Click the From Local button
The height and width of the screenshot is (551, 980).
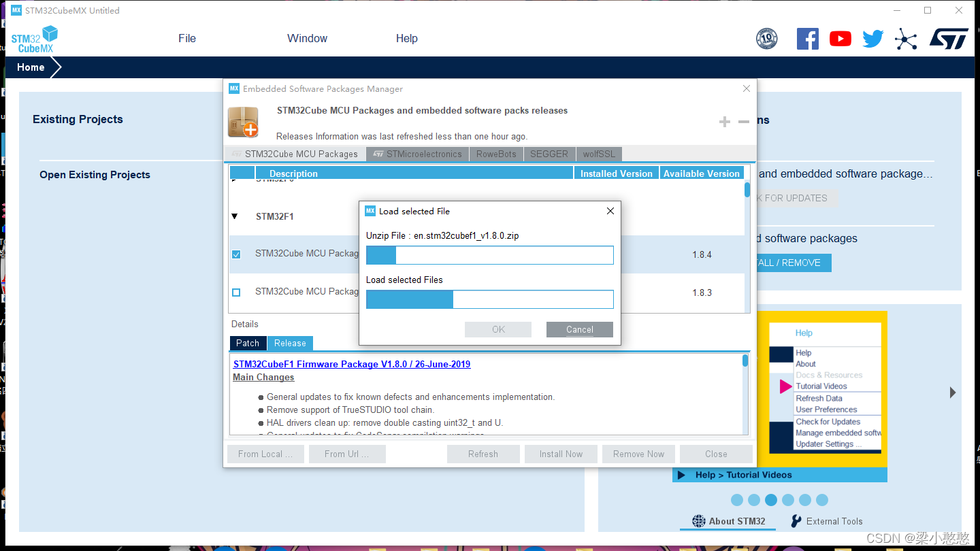[x=265, y=454]
